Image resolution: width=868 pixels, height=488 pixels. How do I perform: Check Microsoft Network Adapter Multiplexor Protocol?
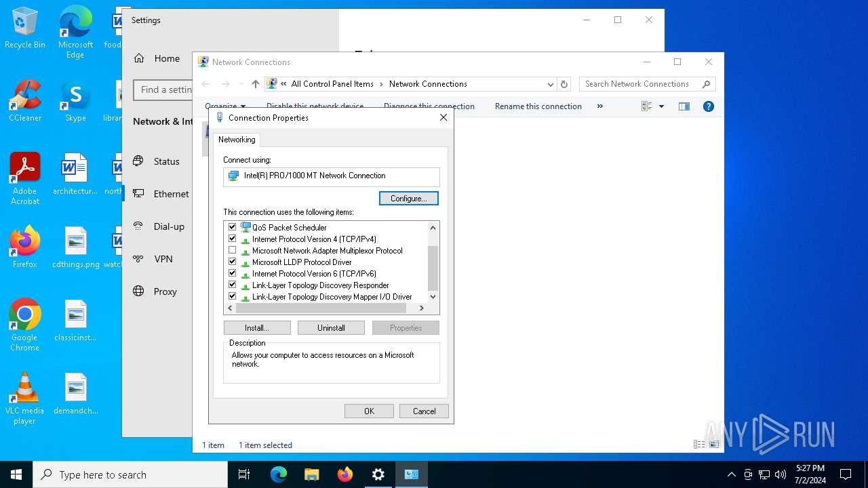[233, 250]
